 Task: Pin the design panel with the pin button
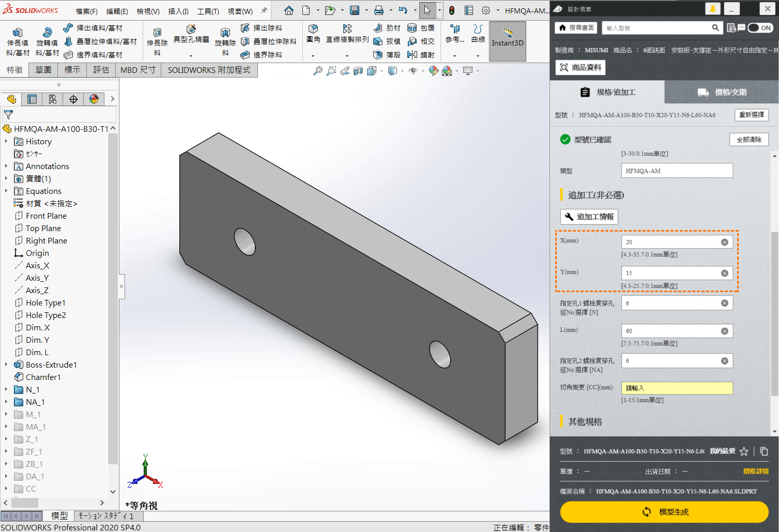[712, 9]
